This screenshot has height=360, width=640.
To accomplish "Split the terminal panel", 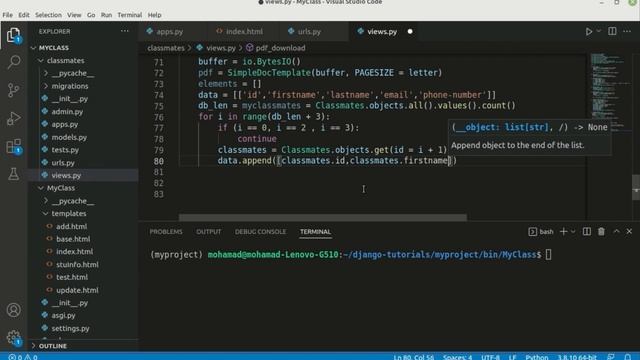I will coord(587,231).
